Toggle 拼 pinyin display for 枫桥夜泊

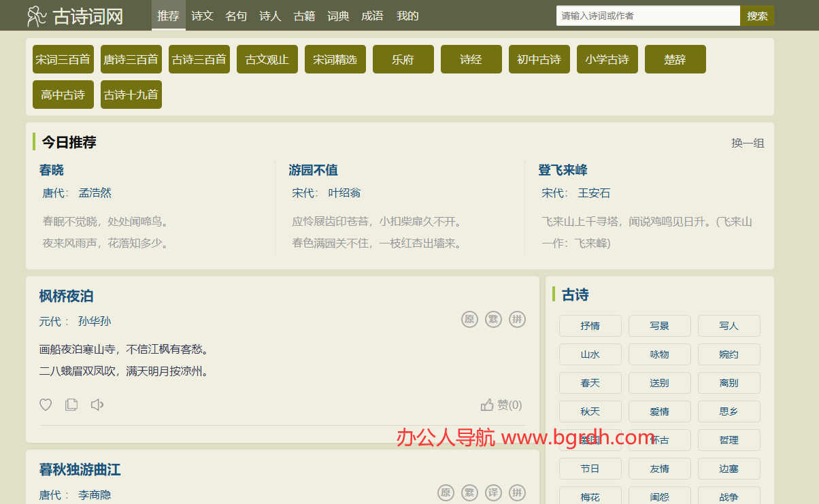click(517, 320)
